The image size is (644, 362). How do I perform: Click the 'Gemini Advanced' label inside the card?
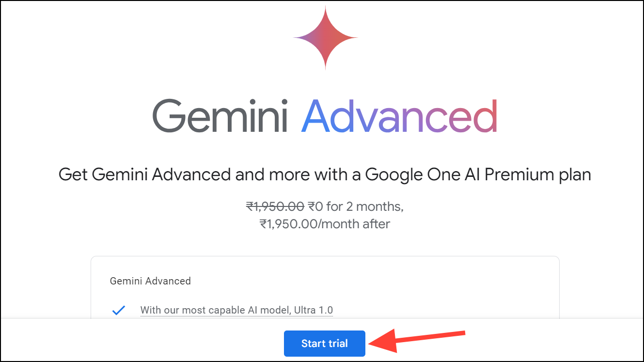click(x=150, y=281)
